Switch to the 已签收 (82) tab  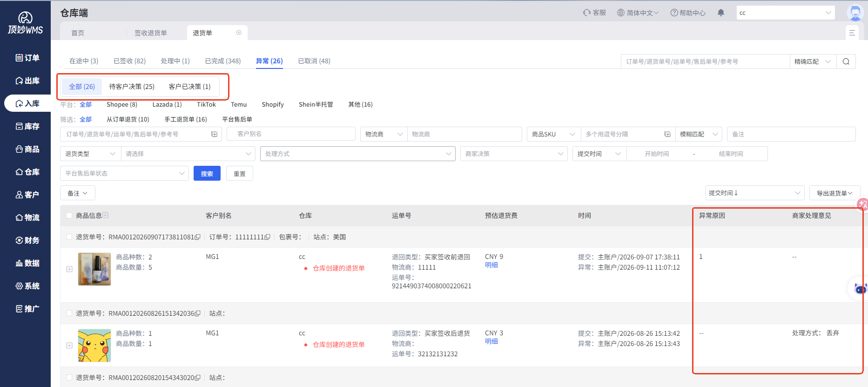coord(129,61)
